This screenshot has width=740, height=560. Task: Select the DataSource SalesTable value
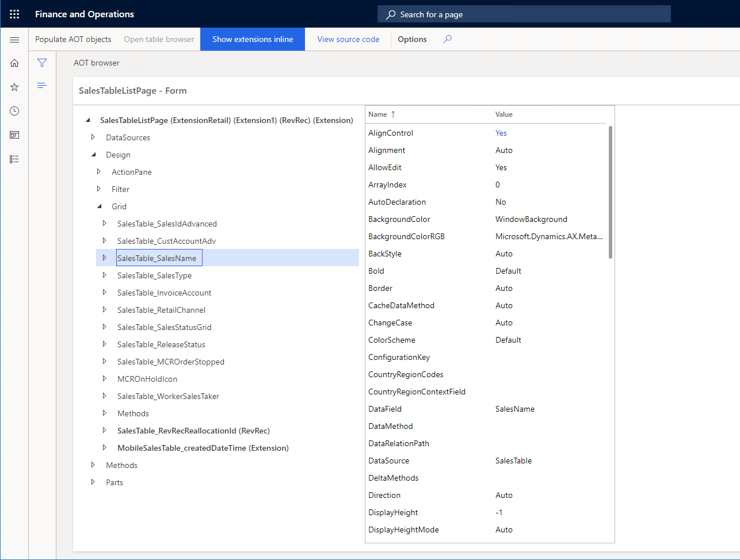tap(513, 461)
